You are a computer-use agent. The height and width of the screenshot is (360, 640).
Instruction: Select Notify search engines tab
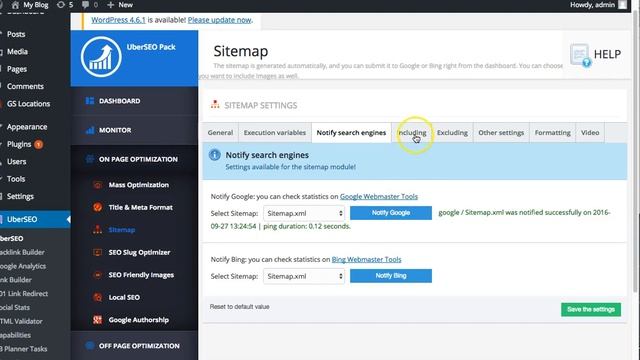pyautogui.click(x=351, y=133)
